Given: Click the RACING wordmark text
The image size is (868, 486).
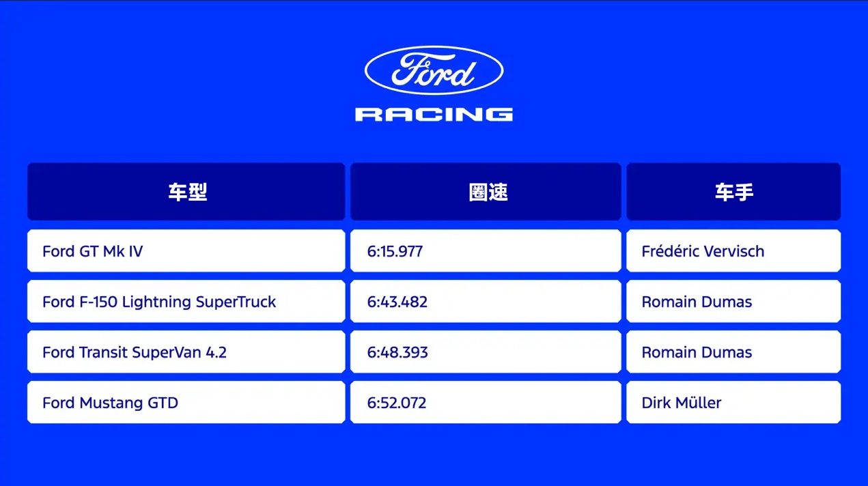Looking at the screenshot, I should pos(434,114).
